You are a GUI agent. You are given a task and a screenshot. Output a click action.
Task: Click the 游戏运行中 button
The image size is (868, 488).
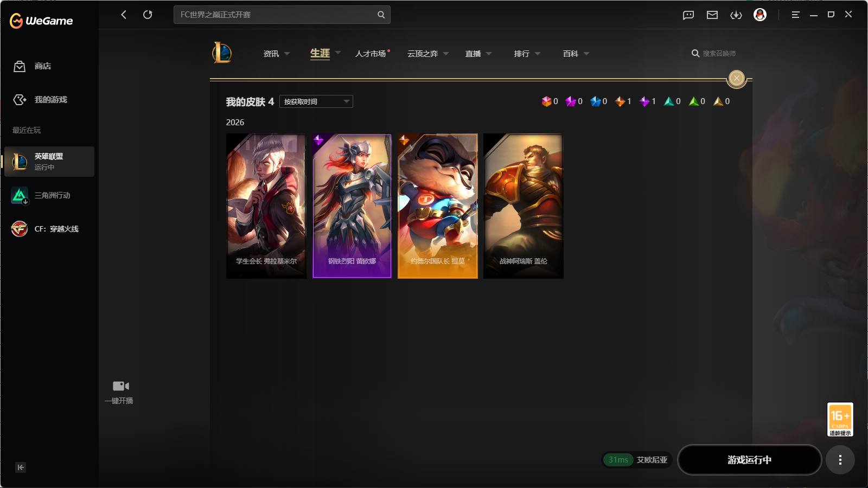click(750, 460)
